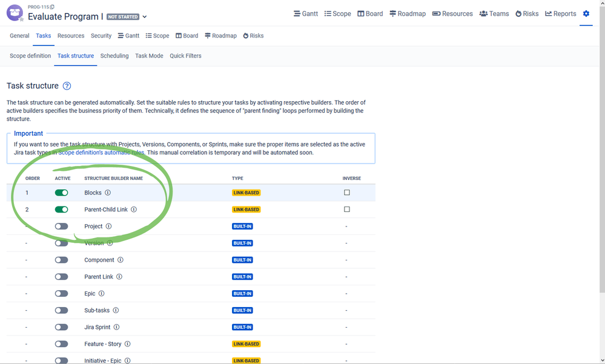Switch to the Security settings tab
Image resolution: width=605 pixels, height=364 pixels.
pos(101,36)
